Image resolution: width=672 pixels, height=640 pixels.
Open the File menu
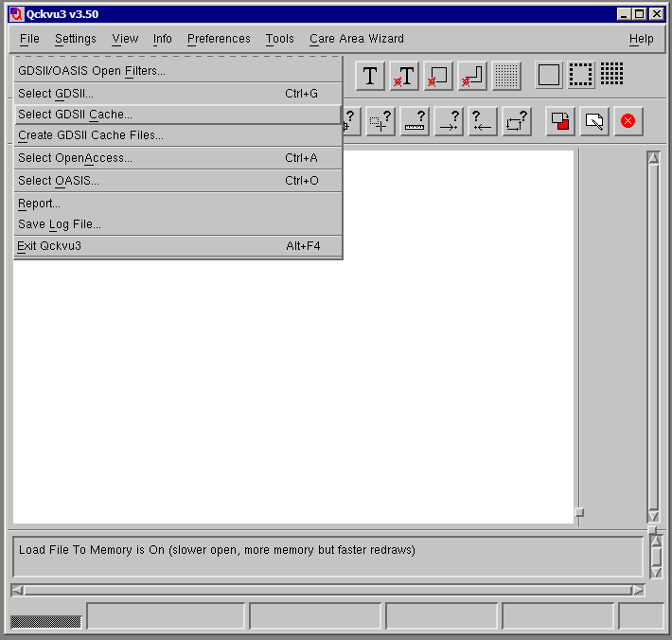pyautogui.click(x=29, y=39)
